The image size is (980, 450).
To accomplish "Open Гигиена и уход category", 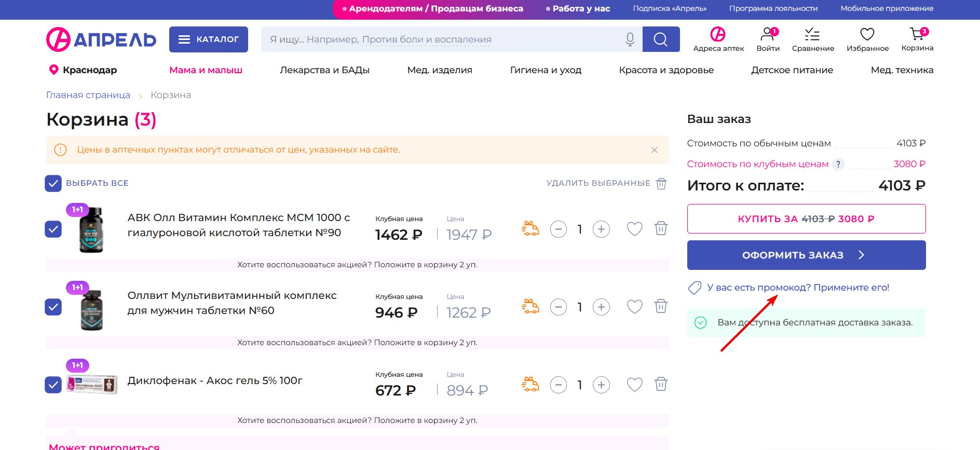I will pos(546,70).
